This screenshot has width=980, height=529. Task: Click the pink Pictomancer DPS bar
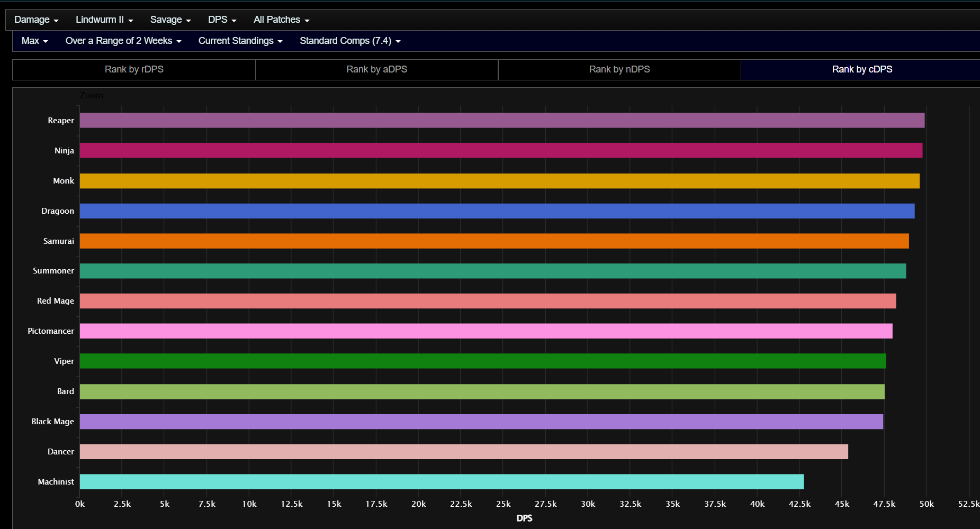[x=486, y=331]
